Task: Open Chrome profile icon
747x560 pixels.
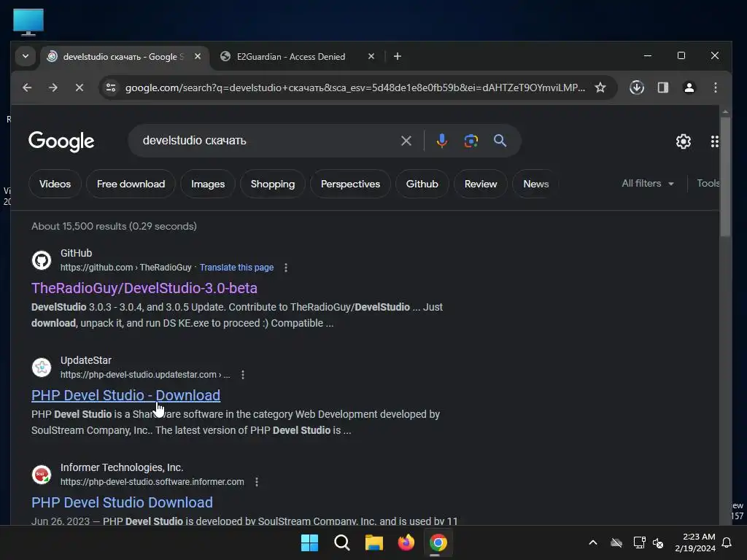Action: (x=689, y=87)
